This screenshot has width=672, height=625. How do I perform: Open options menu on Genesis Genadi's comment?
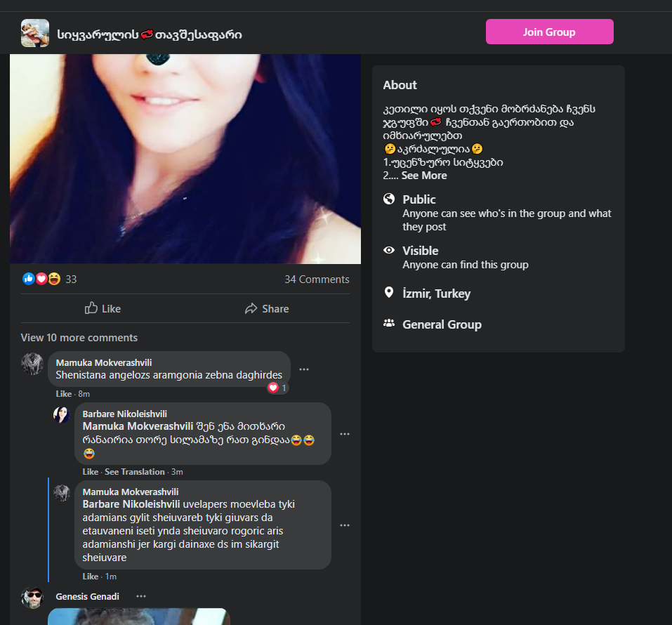tap(140, 596)
